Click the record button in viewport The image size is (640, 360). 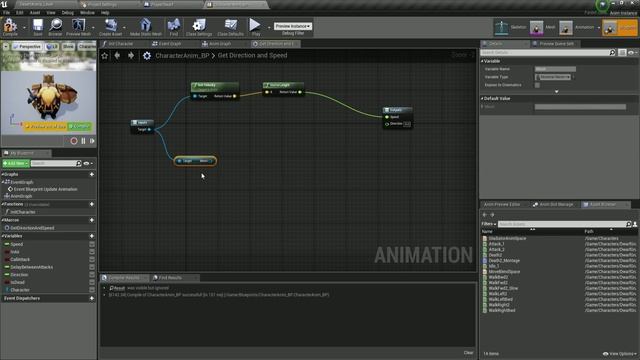[74, 141]
